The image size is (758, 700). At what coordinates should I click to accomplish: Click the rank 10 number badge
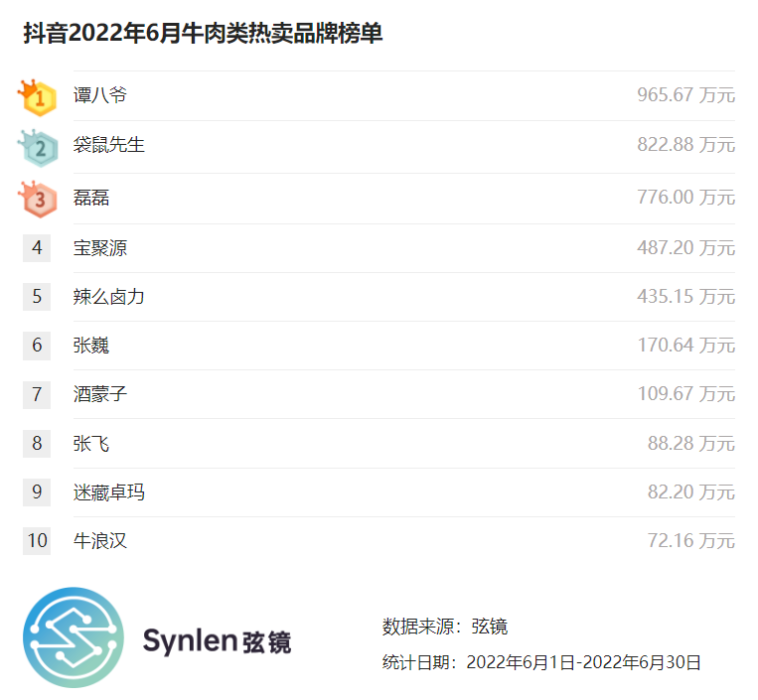point(37,540)
